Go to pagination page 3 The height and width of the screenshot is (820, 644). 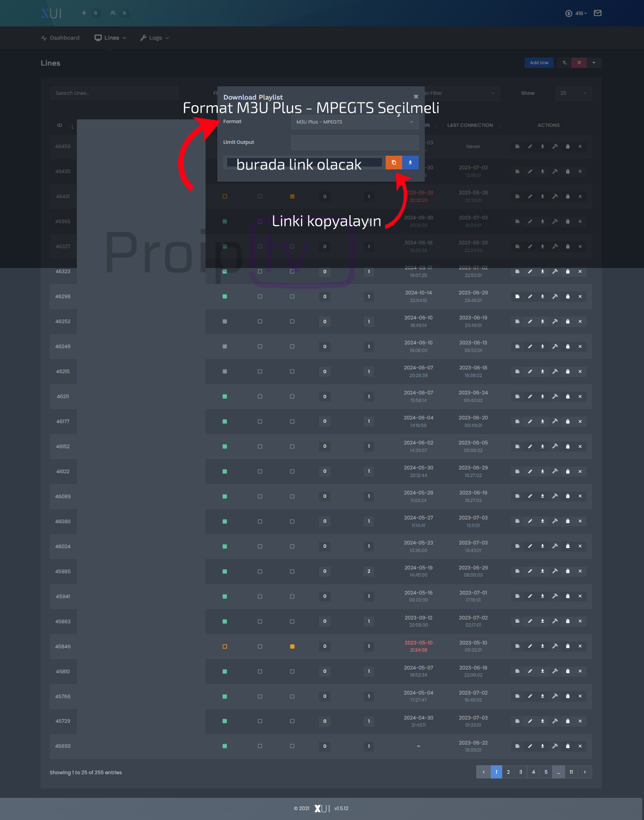click(x=521, y=772)
